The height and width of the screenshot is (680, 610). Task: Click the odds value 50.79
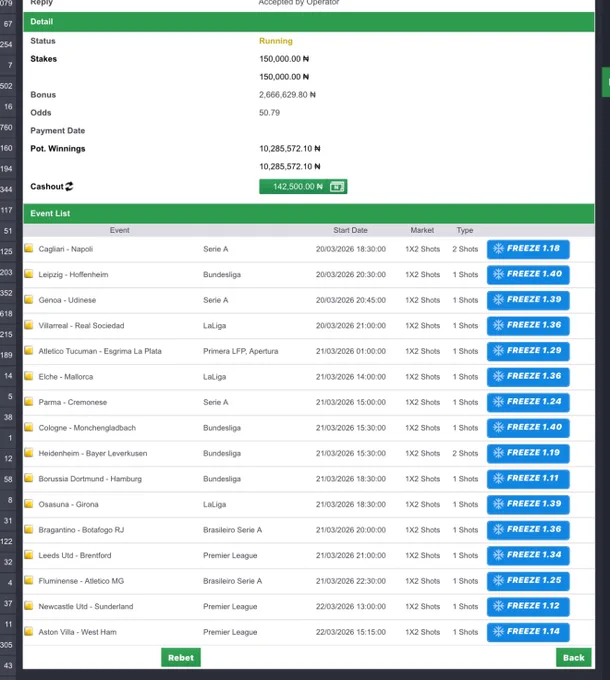(269, 113)
